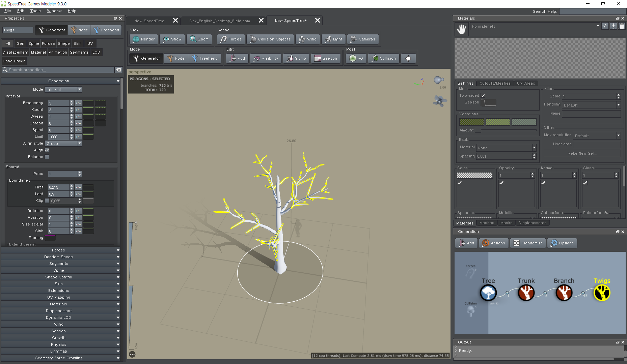Viewport: 627px width, 364px height.
Task: Click the Make New Set button
Action: tap(582, 153)
